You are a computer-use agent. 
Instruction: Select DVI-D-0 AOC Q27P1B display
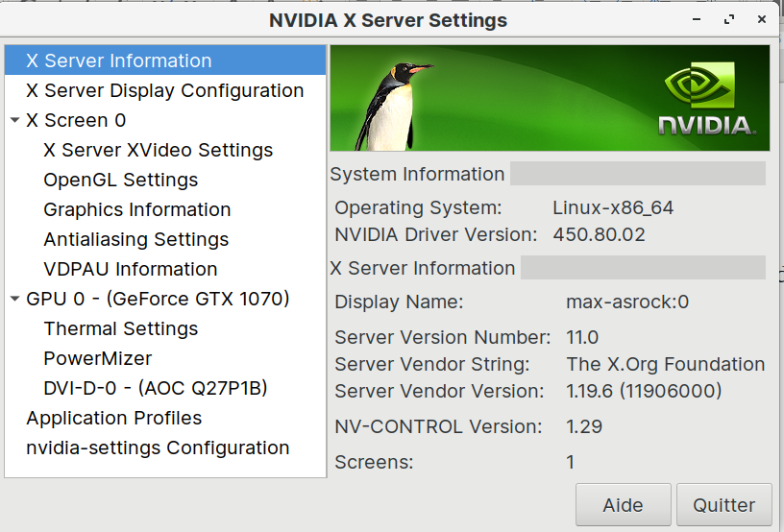(155, 388)
